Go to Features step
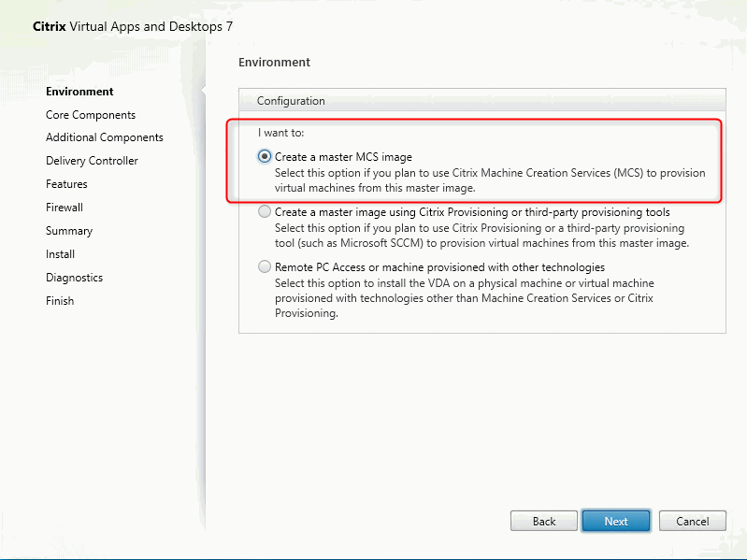Screen dimensions: 747x560 (66, 184)
